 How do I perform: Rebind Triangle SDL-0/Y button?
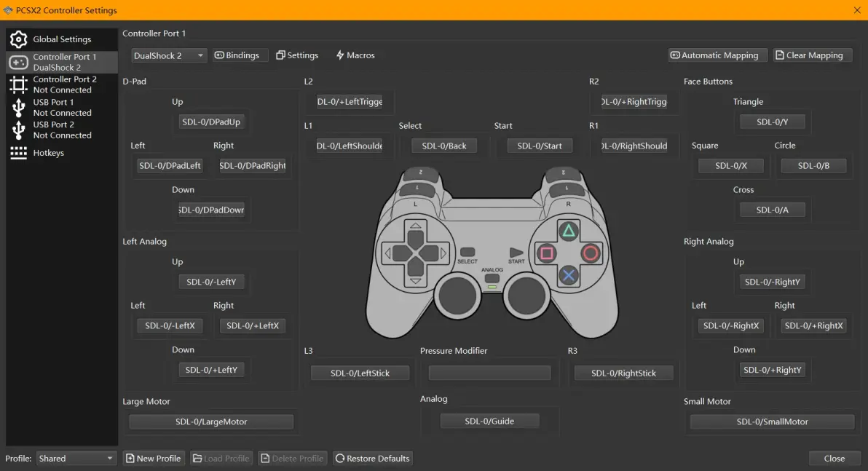tap(772, 122)
